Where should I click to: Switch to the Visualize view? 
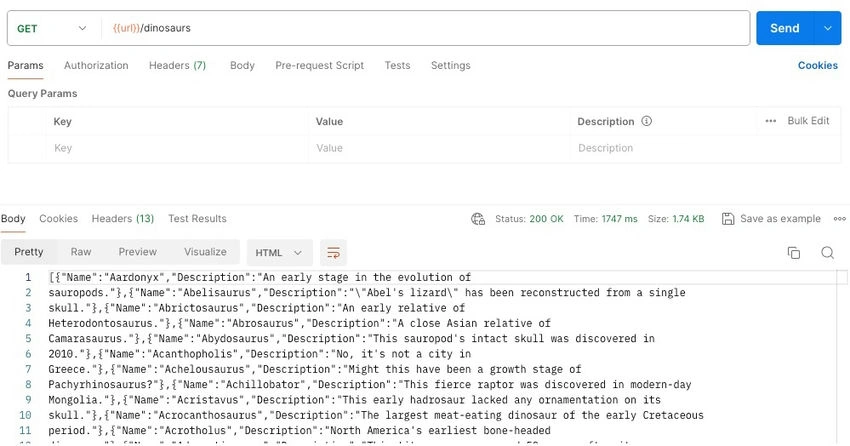pyautogui.click(x=205, y=252)
